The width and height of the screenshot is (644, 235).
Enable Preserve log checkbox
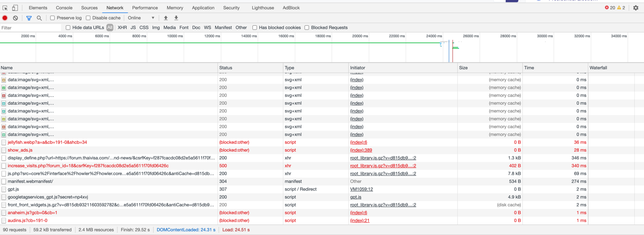click(53, 18)
